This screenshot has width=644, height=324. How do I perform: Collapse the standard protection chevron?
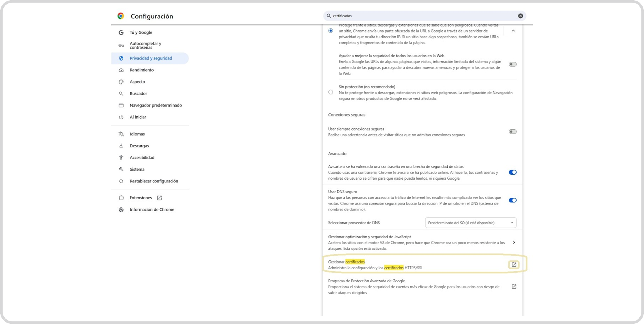513,31
